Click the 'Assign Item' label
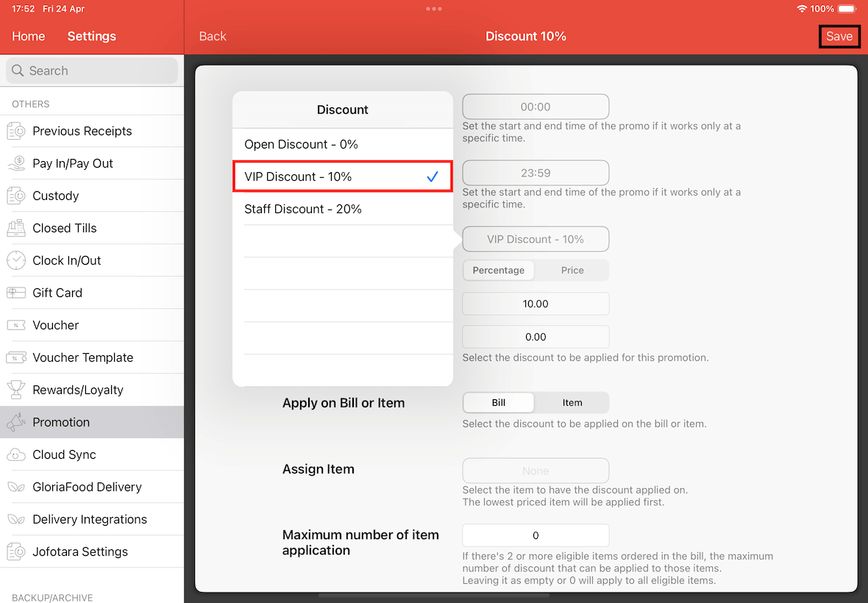 click(x=319, y=469)
